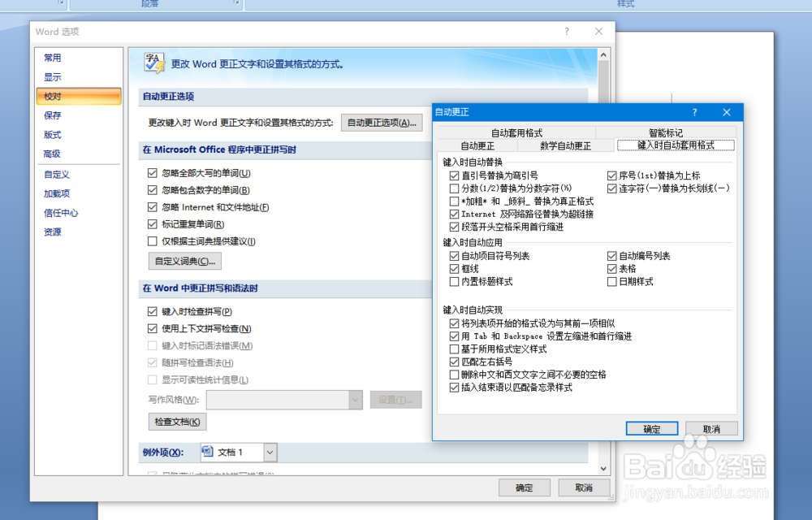Viewport: 812px width, 520px height.
Task: Toggle 序号(1st)替换为上标 checkbox
Action: tap(611, 175)
